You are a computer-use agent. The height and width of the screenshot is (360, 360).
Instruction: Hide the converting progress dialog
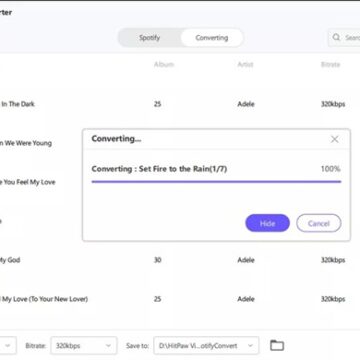tap(267, 223)
